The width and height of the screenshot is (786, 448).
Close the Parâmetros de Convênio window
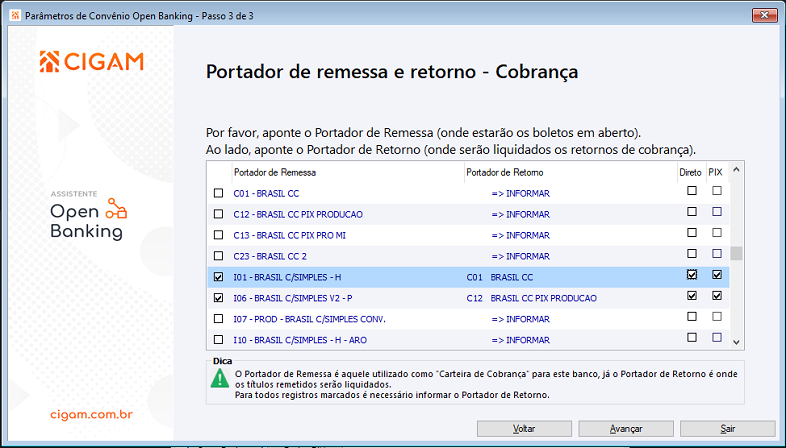click(764, 15)
